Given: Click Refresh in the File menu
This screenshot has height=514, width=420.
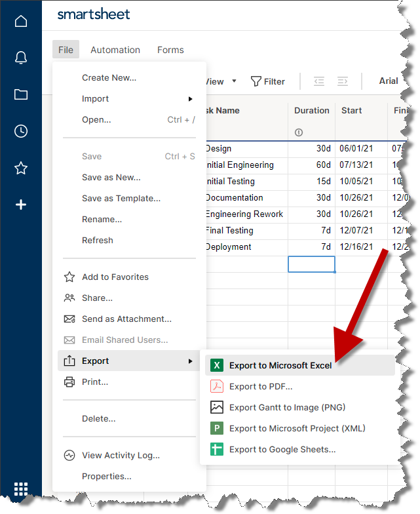Looking at the screenshot, I should pyautogui.click(x=130, y=240).
